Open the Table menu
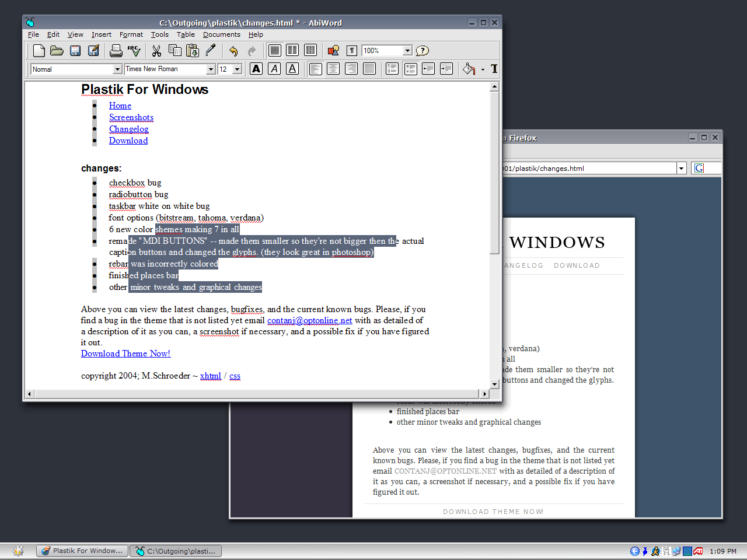 186,34
